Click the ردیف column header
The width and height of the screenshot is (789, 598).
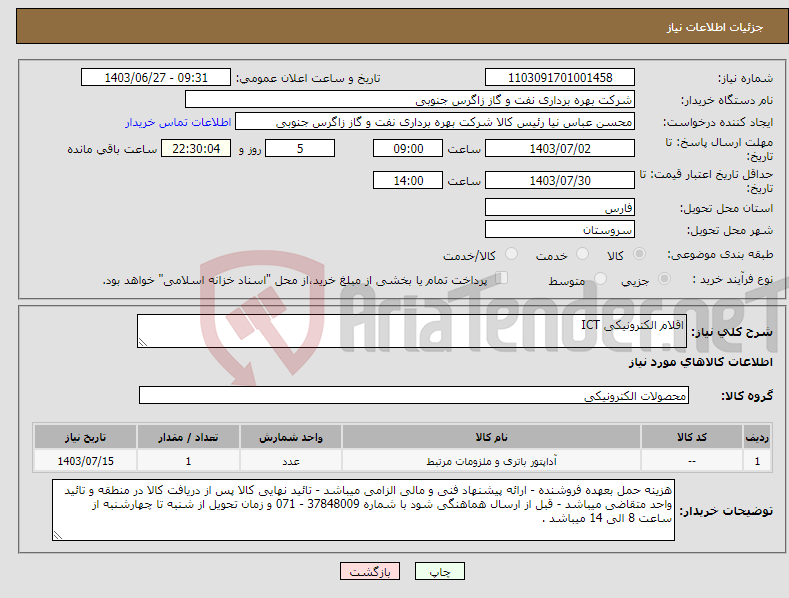point(757,437)
